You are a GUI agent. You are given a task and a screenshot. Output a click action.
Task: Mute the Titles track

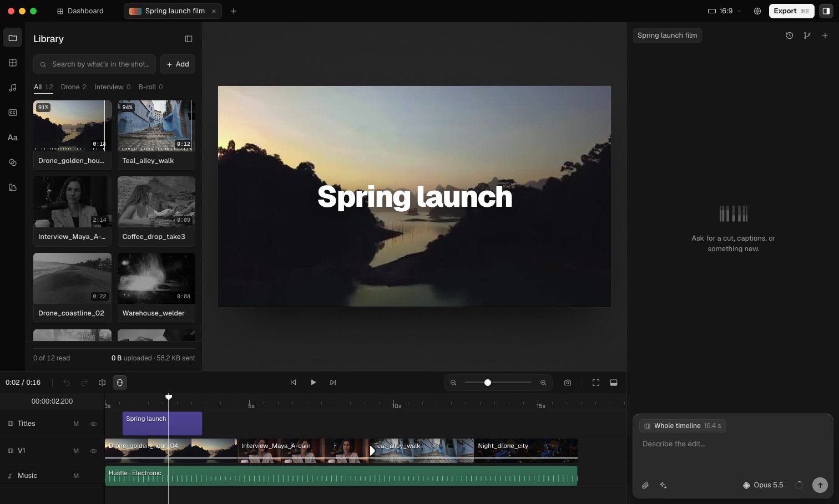76,424
